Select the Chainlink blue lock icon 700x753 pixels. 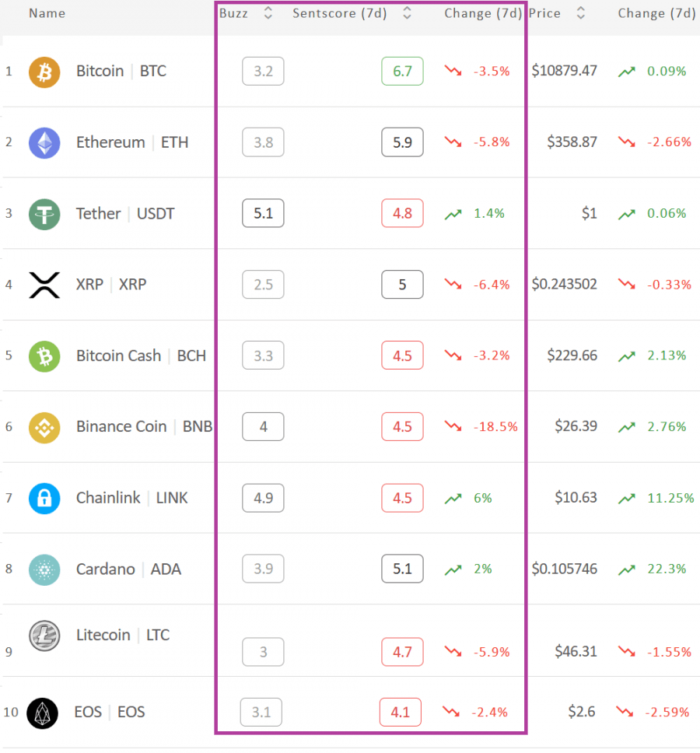44,499
